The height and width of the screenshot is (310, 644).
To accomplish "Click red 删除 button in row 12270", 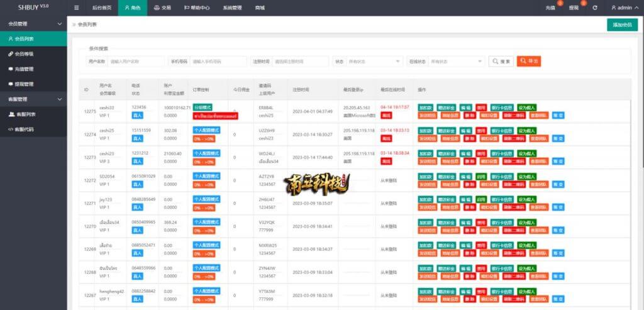I will point(470,230).
